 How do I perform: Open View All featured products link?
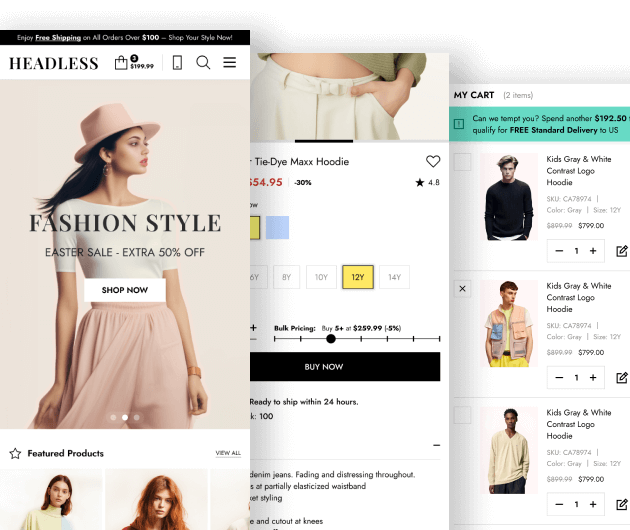(x=228, y=453)
